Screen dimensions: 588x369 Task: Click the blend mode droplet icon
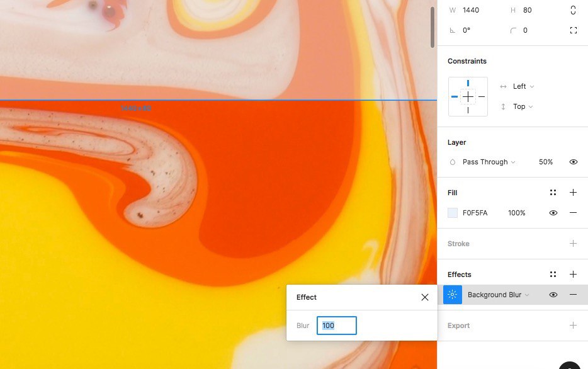tap(453, 162)
